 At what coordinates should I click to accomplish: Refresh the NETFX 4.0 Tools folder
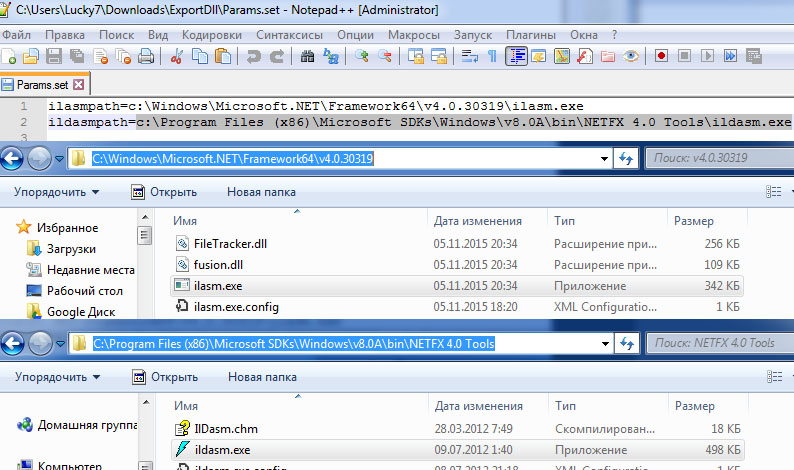627,344
